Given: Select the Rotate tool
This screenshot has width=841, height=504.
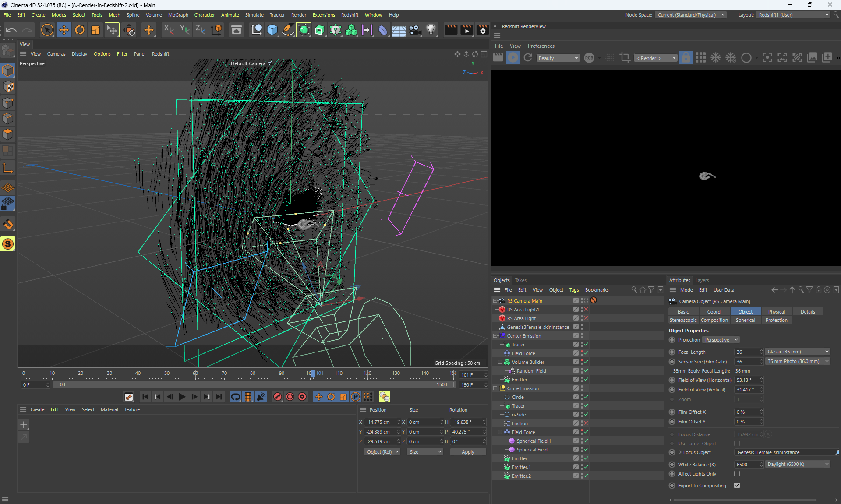Looking at the screenshot, I should click(x=80, y=30).
